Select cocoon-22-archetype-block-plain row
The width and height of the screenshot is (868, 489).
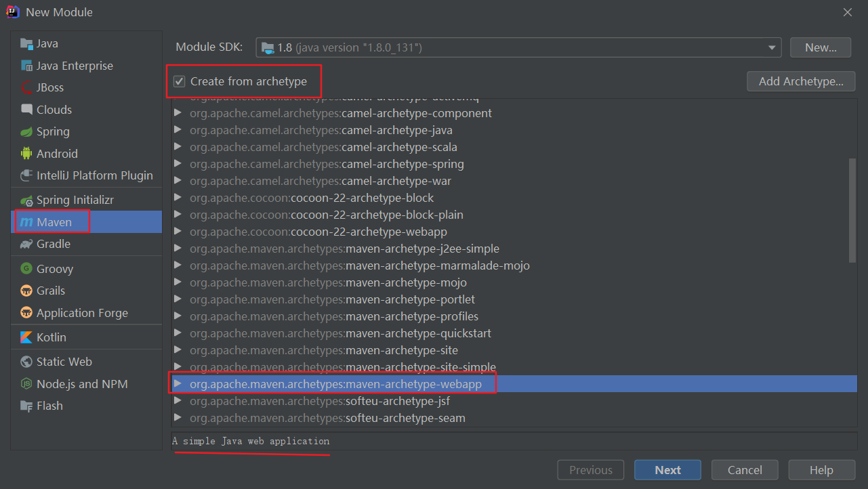[x=514, y=215]
